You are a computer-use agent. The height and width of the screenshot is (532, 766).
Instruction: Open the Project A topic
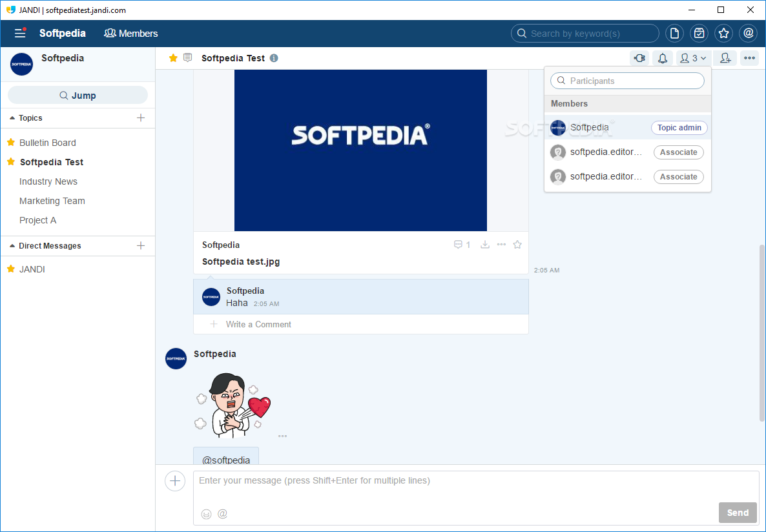[x=37, y=220]
